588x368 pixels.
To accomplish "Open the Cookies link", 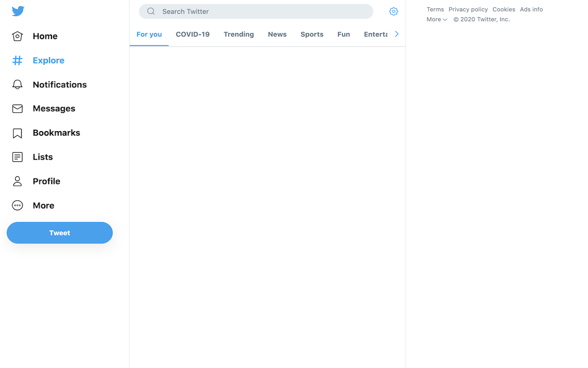I will pyautogui.click(x=504, y=9).
